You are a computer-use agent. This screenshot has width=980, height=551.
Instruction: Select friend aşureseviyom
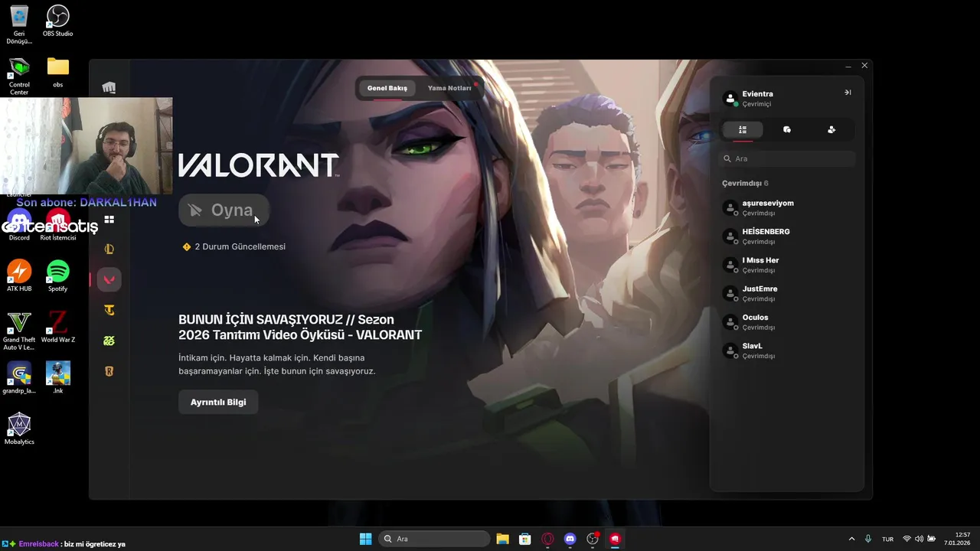pos(786,207)
